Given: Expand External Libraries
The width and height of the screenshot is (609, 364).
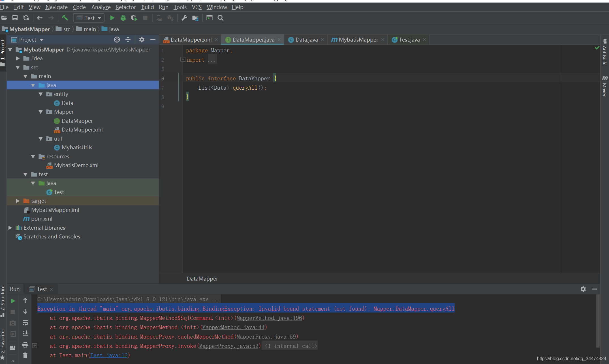Looking at the screenshot, I should 10,228.
